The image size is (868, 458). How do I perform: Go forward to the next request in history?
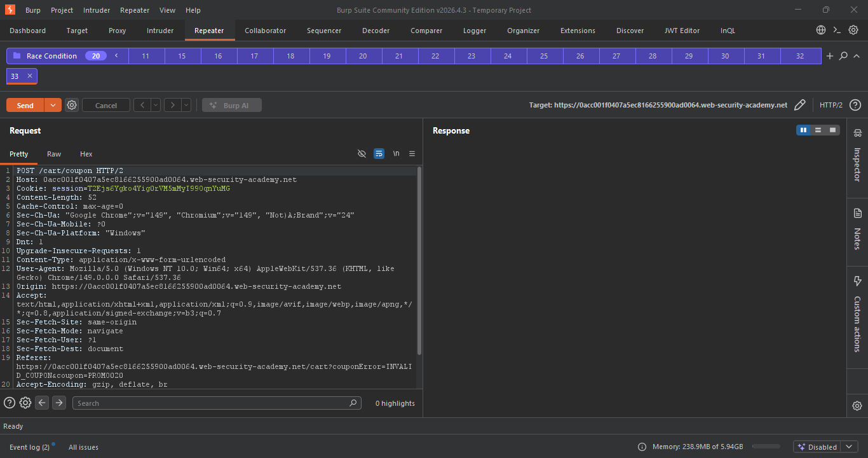[172, 105]
